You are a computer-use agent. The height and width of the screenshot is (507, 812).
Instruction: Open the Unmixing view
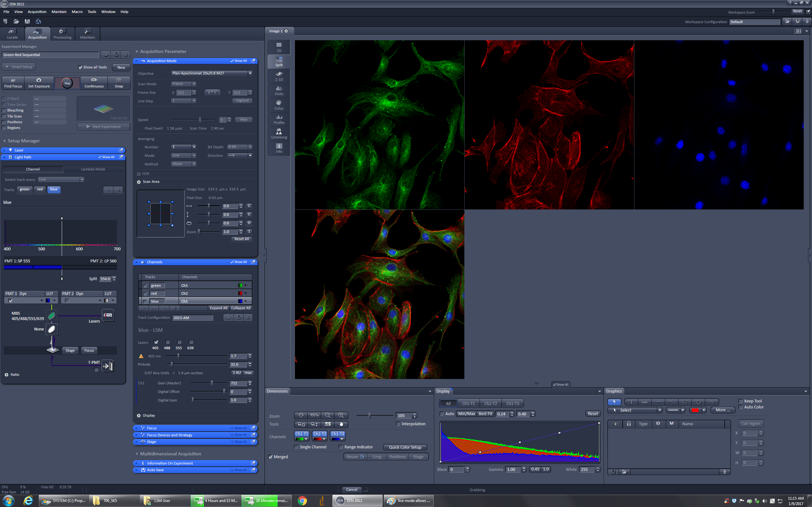(279, 134)
